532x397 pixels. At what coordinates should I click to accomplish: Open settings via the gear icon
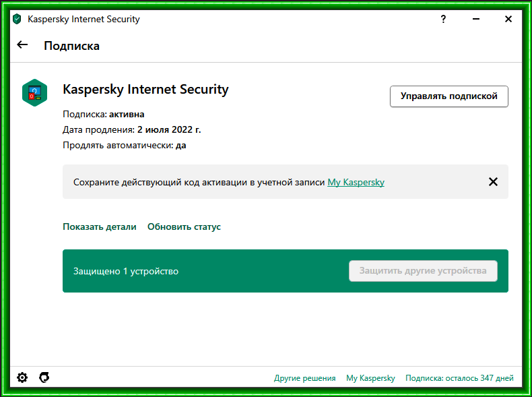pos(22,377)
